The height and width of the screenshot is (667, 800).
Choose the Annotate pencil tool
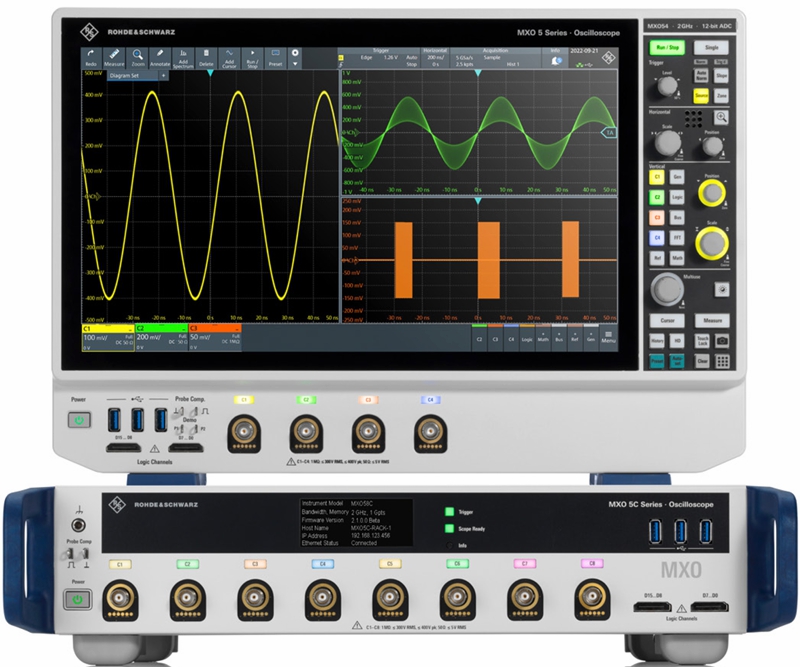[x=160, y=58]
